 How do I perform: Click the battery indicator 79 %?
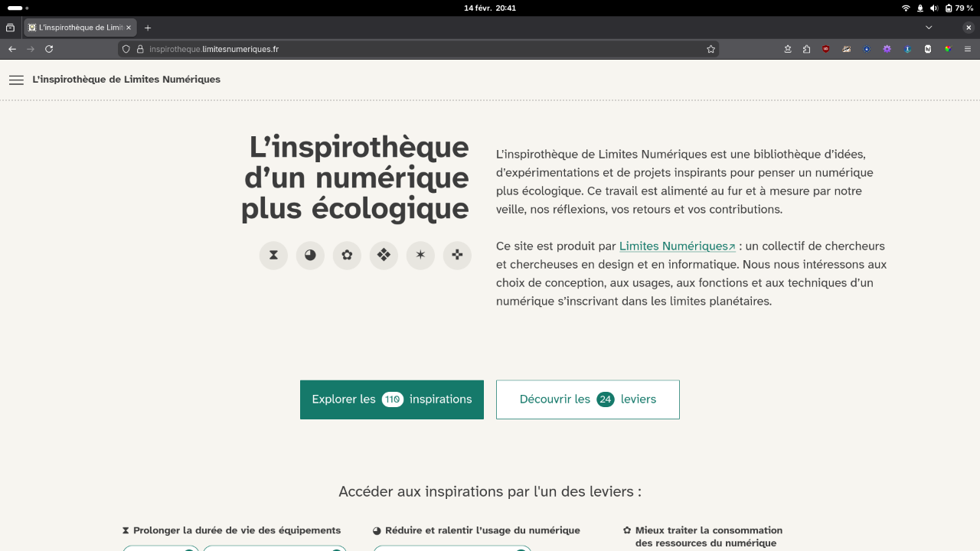pos(959,8)
